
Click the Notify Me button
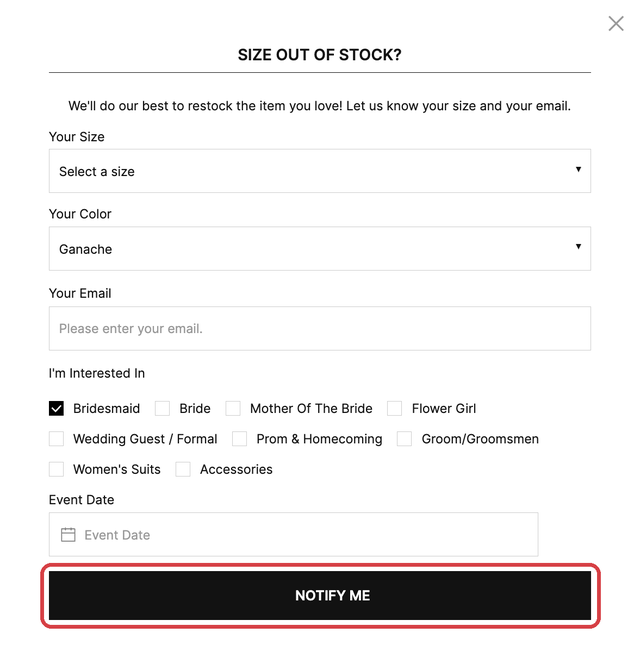click(x=320, y=595)
